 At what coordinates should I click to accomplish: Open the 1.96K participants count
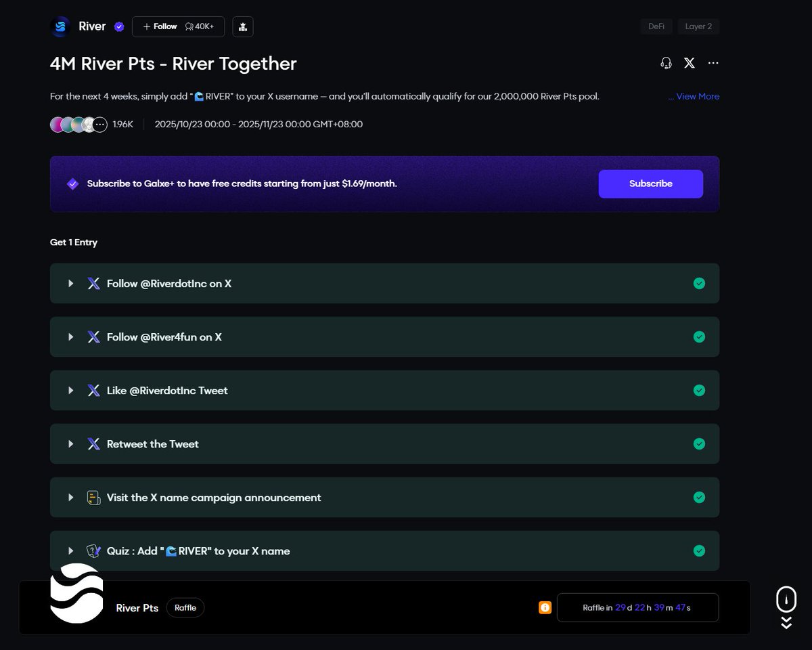(123, 125)
